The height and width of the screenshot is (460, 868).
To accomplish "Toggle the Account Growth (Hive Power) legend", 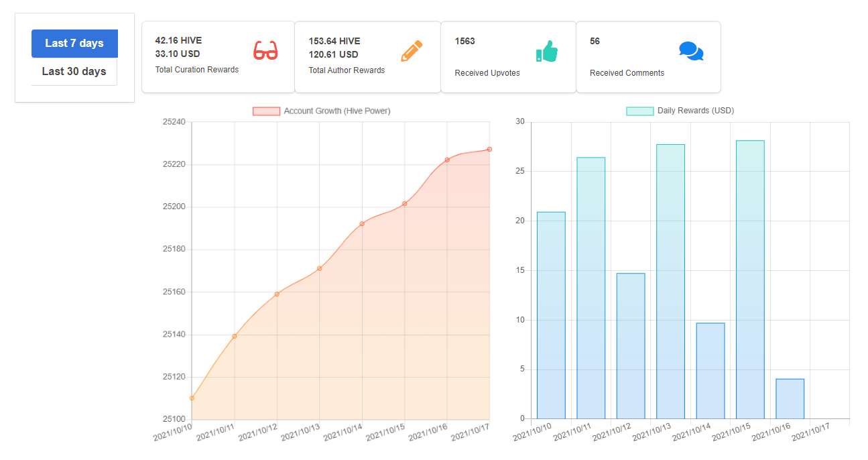I will tap(322, 111).
